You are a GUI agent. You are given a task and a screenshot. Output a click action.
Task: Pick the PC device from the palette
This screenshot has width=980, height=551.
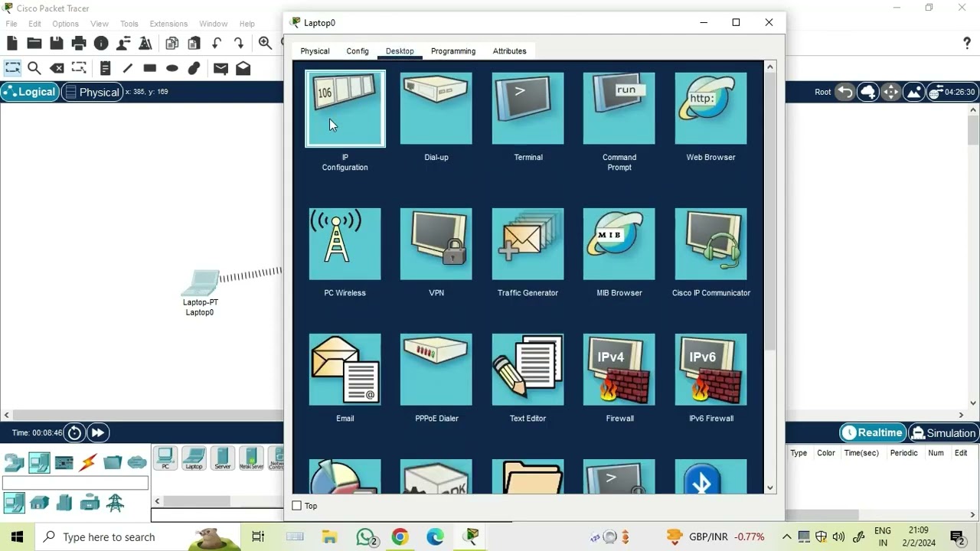click(165, 458)
